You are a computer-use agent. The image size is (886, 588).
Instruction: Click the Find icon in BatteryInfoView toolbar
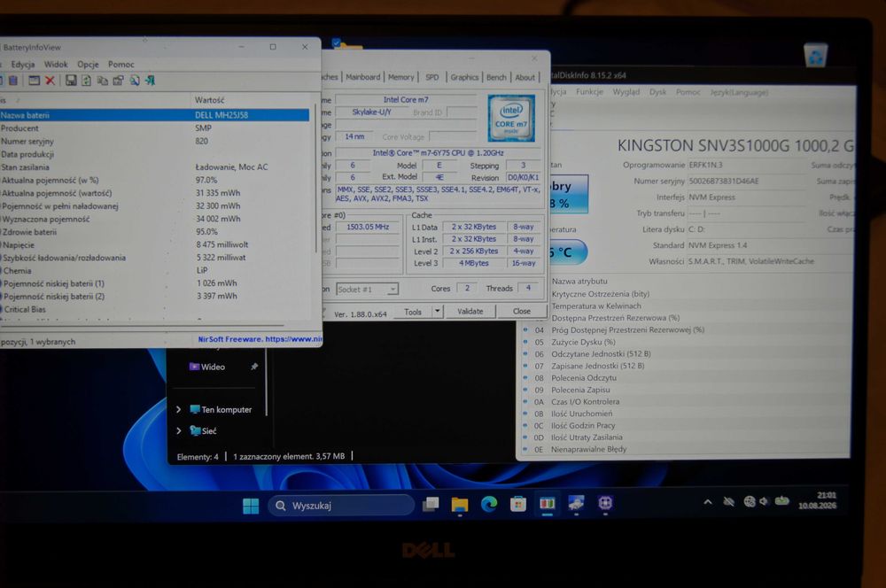coord(135,81)
